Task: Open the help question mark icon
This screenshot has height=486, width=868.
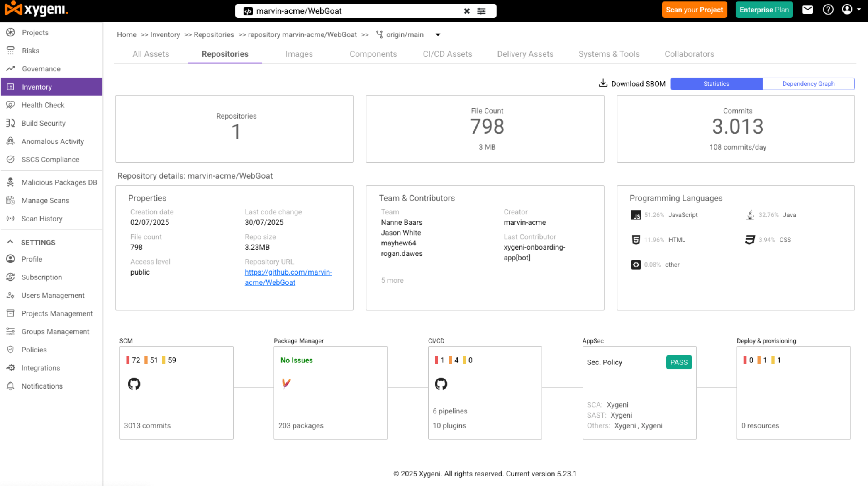Action: pos(828,10)
